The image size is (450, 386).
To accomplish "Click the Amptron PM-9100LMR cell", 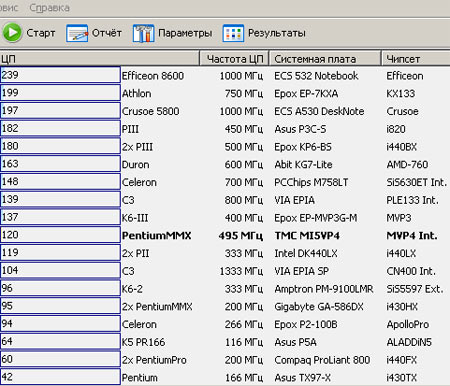I will [x=324, y=289].
